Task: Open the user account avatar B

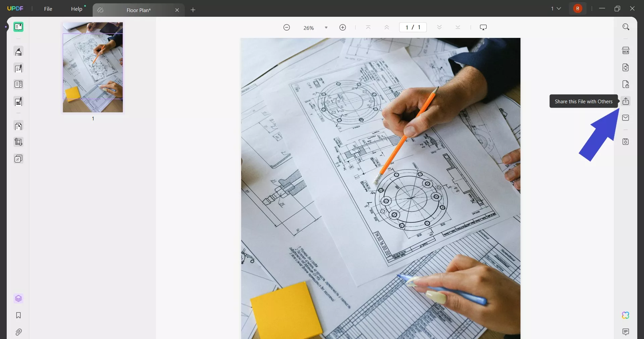Action: tap(578, 8)
